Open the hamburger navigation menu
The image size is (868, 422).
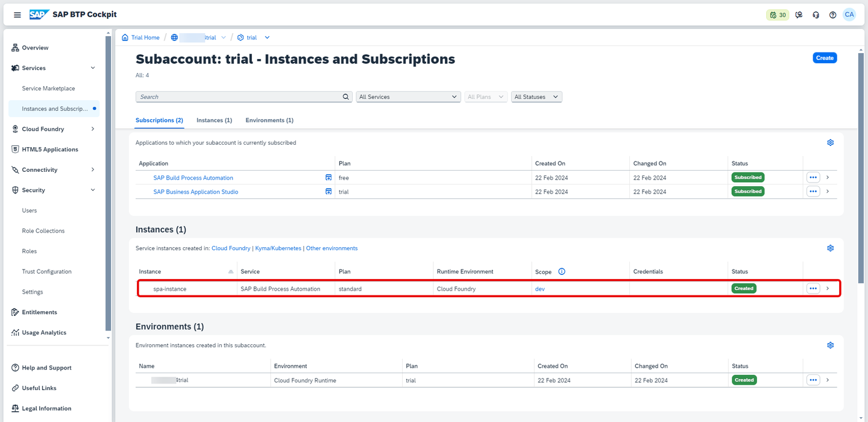tap(17, 15)
